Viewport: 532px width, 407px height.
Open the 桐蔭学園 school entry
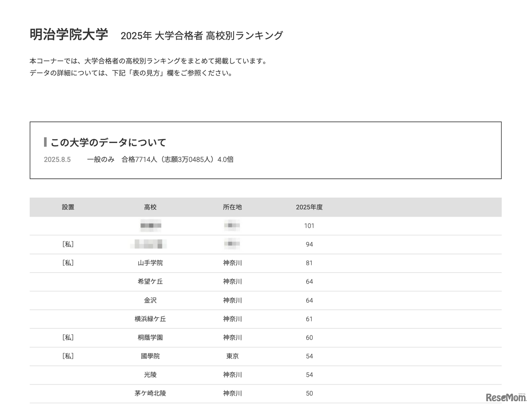pos(150,338)
